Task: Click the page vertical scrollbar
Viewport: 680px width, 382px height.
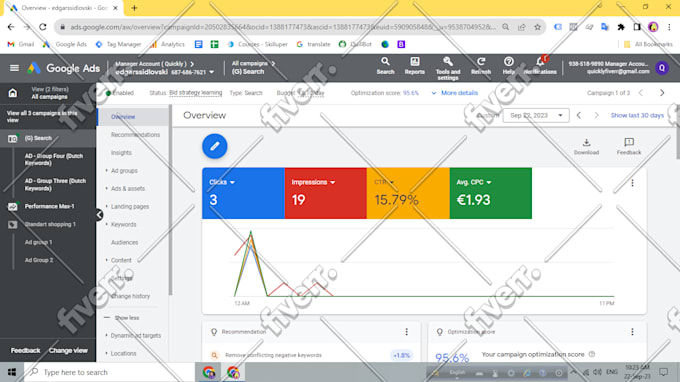Action: [x=677, y=131]
